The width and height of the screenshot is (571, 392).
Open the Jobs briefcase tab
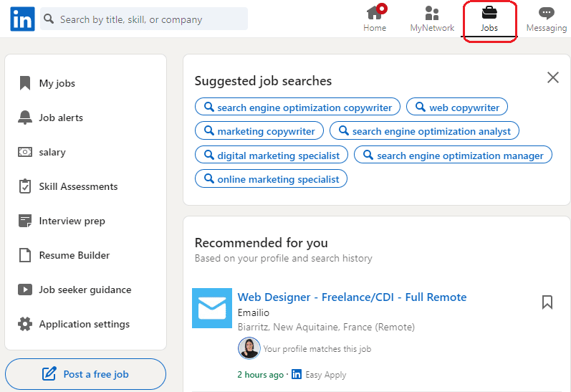click(x=489, y=19)
